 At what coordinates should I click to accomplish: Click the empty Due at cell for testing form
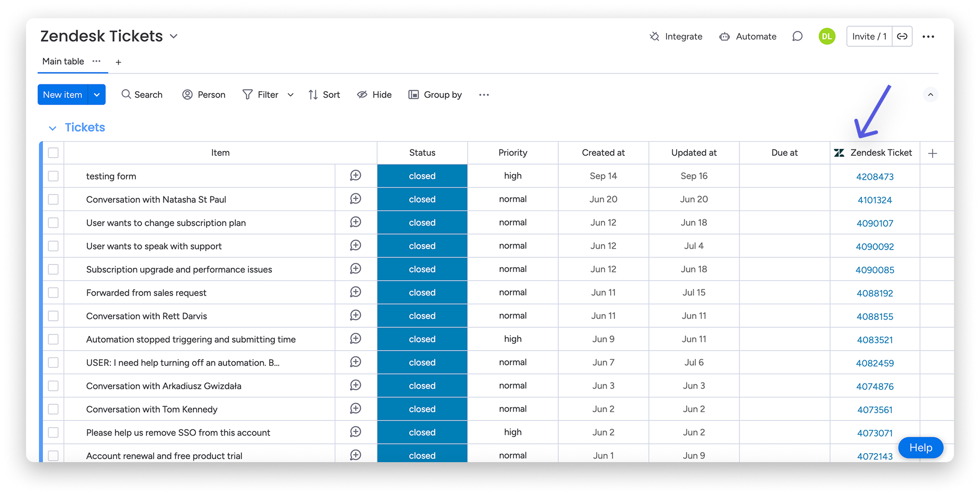[785, 176]
